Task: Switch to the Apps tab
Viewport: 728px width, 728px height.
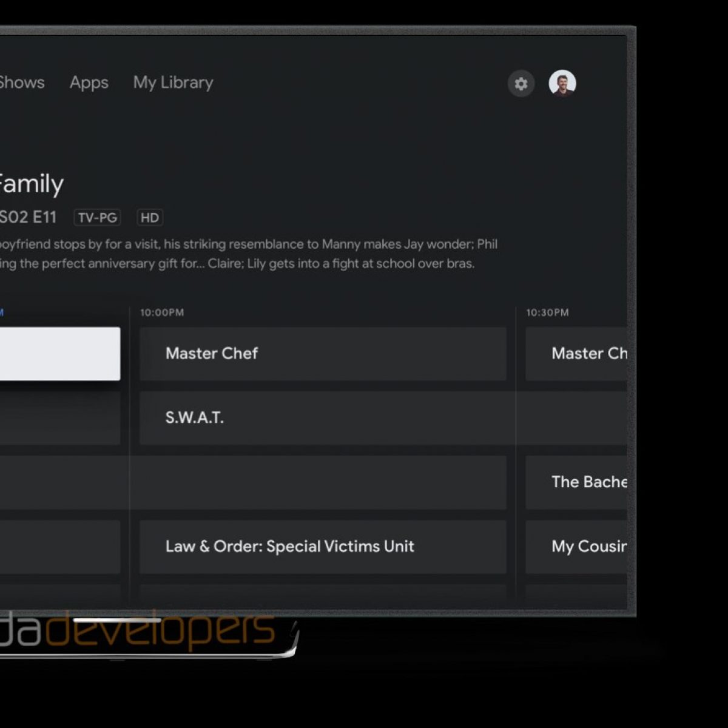Action: (x=89, y=83)
